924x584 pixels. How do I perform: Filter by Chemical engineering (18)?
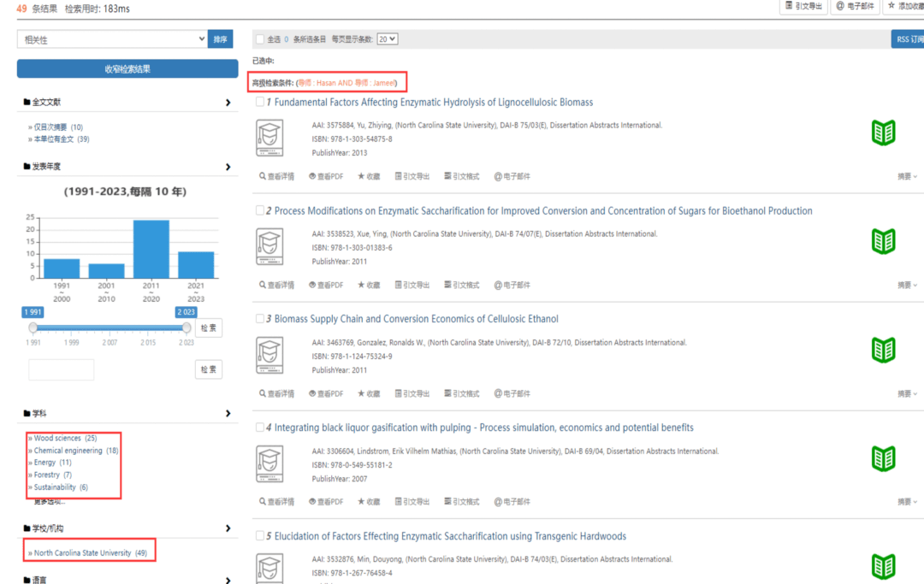tap(75, 451)
